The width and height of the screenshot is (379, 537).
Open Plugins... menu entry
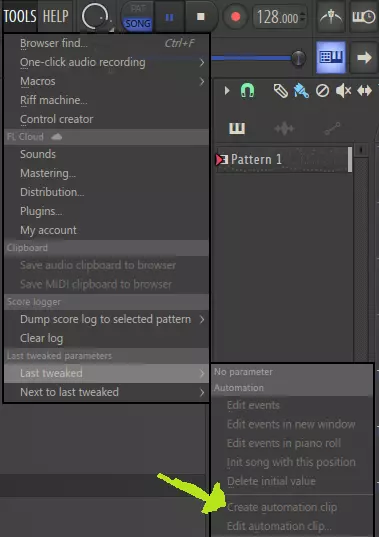(x=106, y=211)
